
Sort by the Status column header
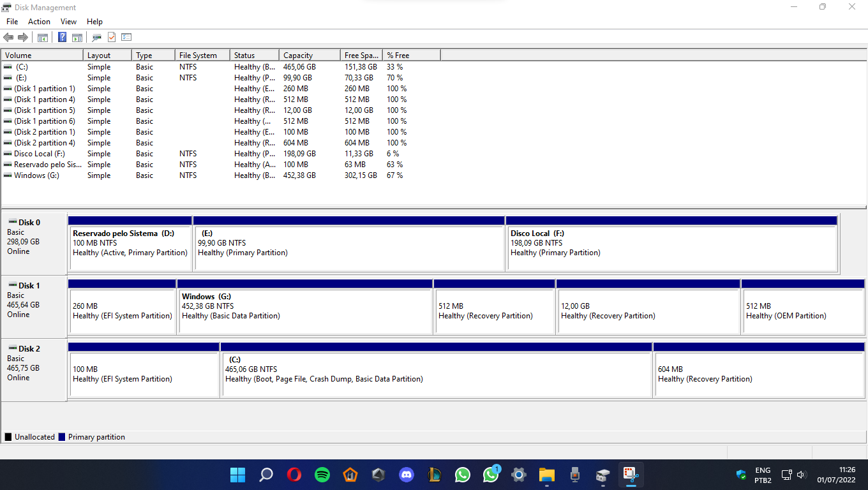click(x=254, y=56)
